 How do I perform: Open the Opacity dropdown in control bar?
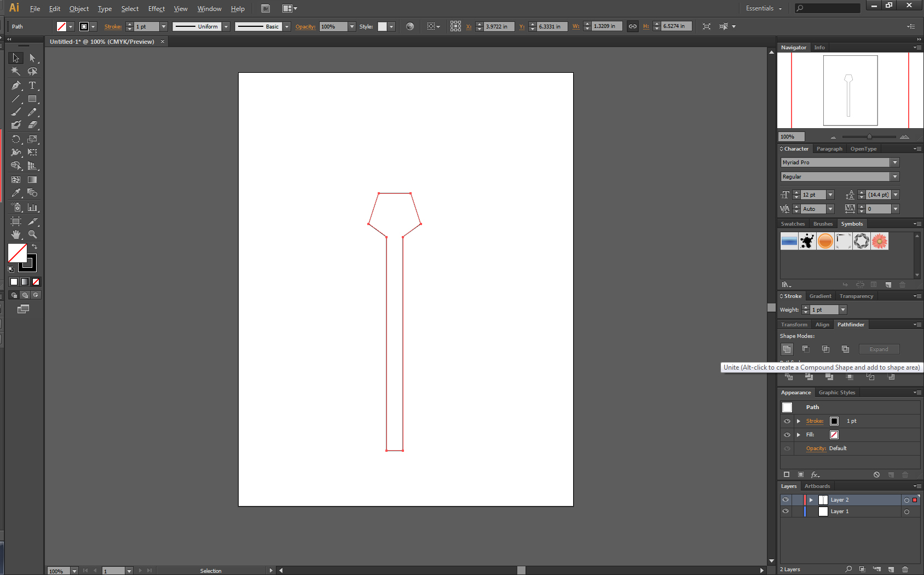351,26
